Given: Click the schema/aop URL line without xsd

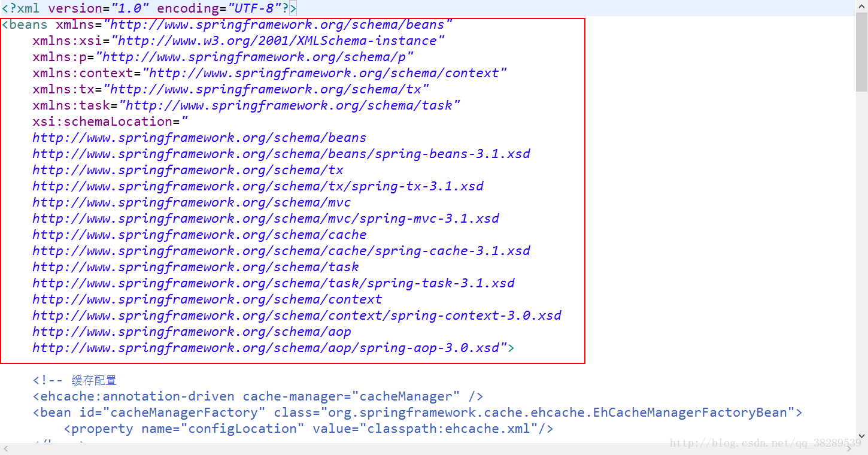Looking at the screenshot, I should [192, 332].
